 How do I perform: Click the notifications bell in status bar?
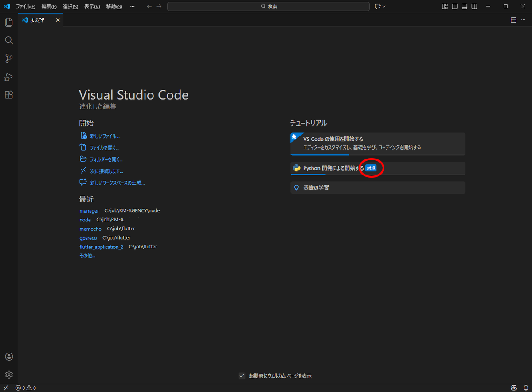pos(525,388)
